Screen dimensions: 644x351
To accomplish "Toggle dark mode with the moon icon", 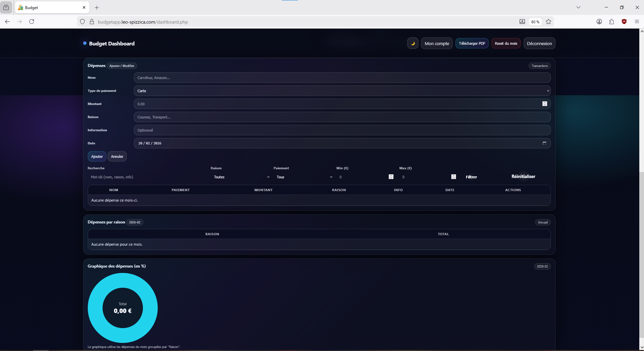I will click(x=412, y=43).
